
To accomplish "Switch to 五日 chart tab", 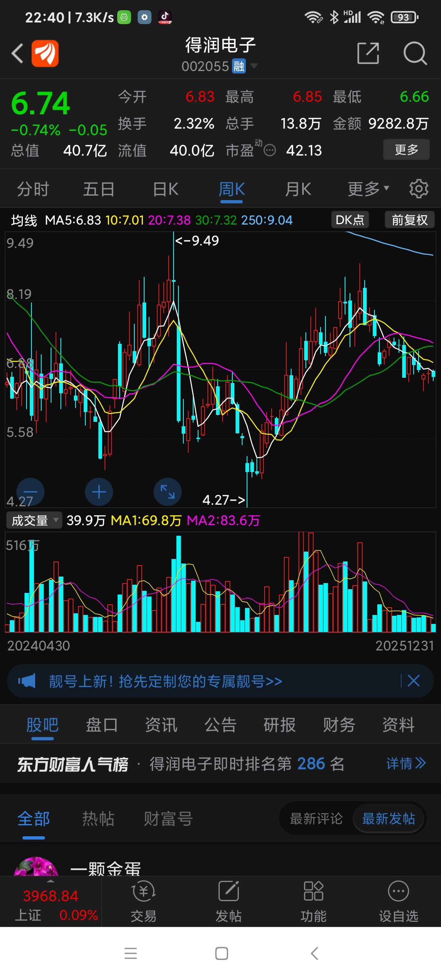I will pos(99,189).
